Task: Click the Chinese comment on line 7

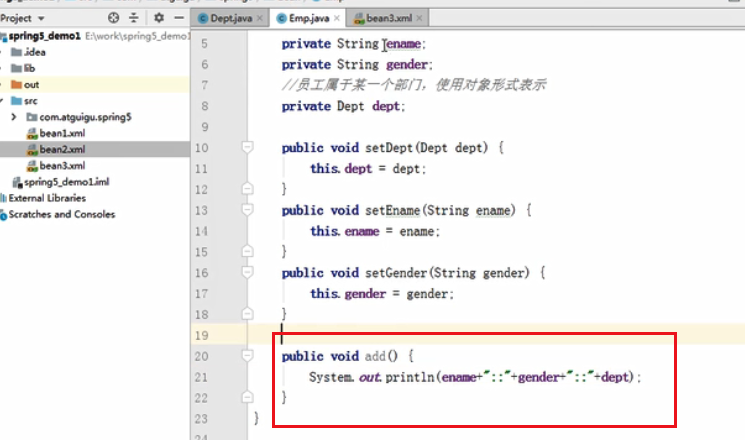Action: click(x=413, y=85)
